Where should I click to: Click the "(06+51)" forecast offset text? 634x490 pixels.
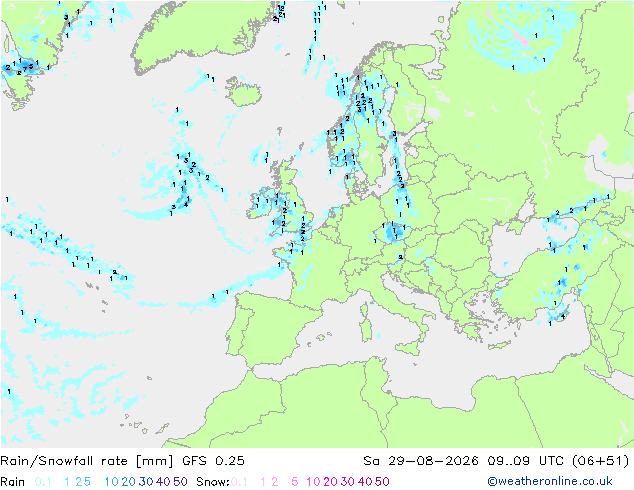[601, 461]
